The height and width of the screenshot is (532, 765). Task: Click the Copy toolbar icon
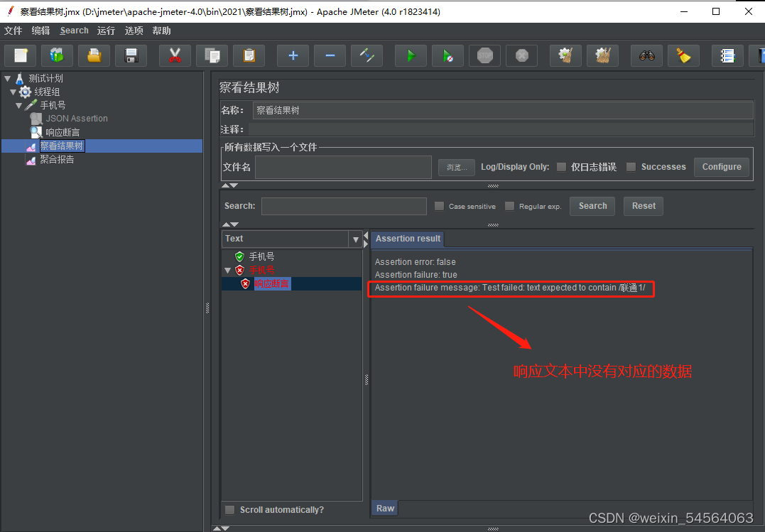click(212, 55)
